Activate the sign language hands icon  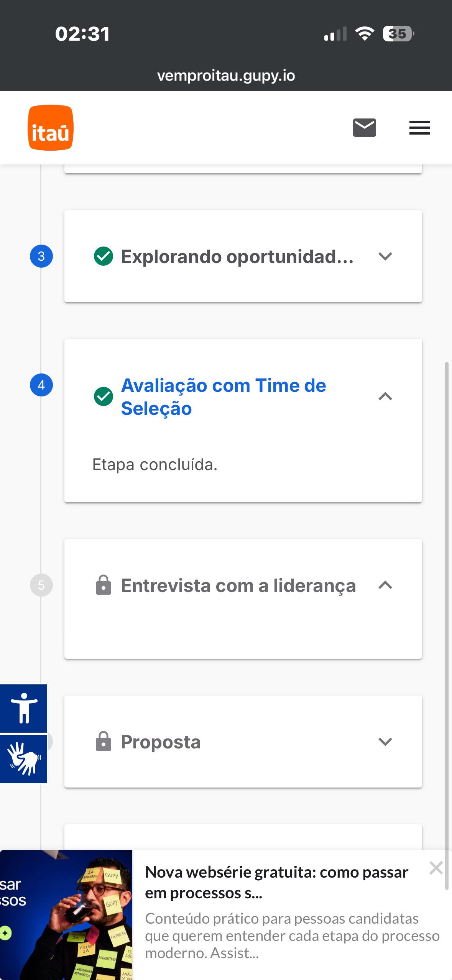tap(24, 759)
